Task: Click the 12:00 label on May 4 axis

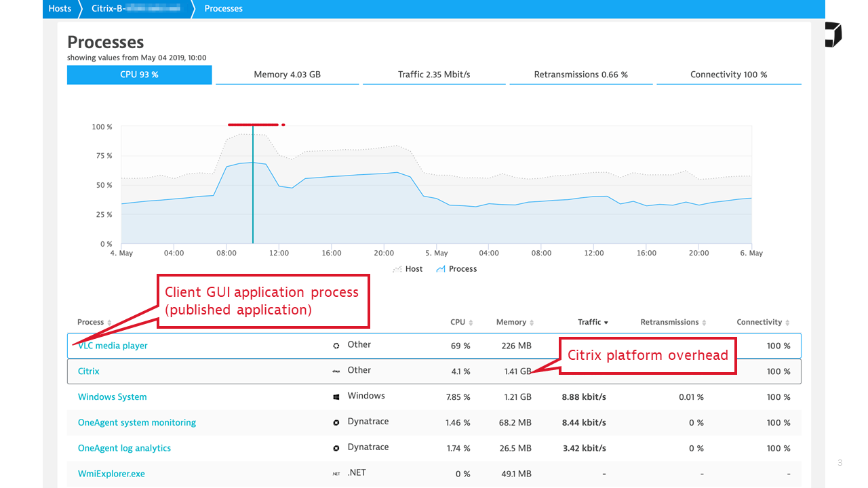Action: click(x=279, y=253)
